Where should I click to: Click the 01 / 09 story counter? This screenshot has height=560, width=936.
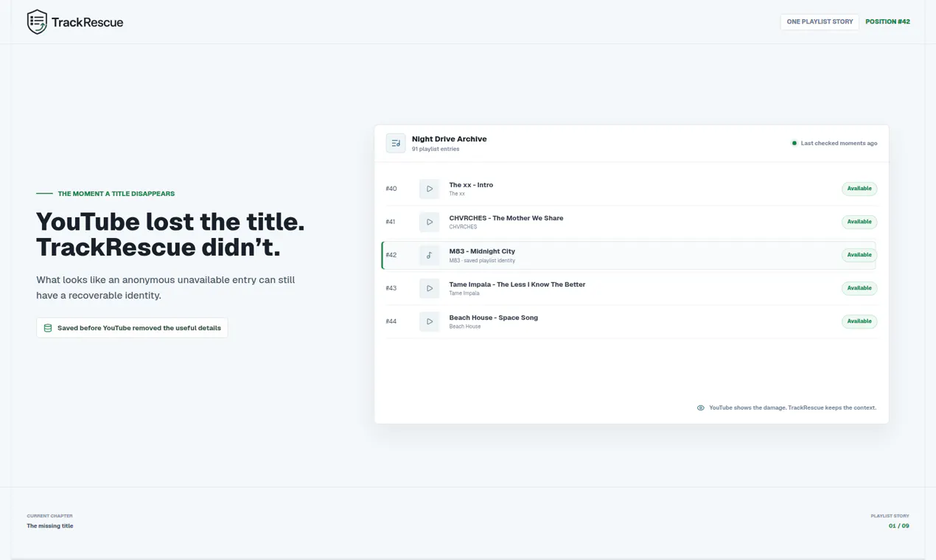click(x=898, y=526)
